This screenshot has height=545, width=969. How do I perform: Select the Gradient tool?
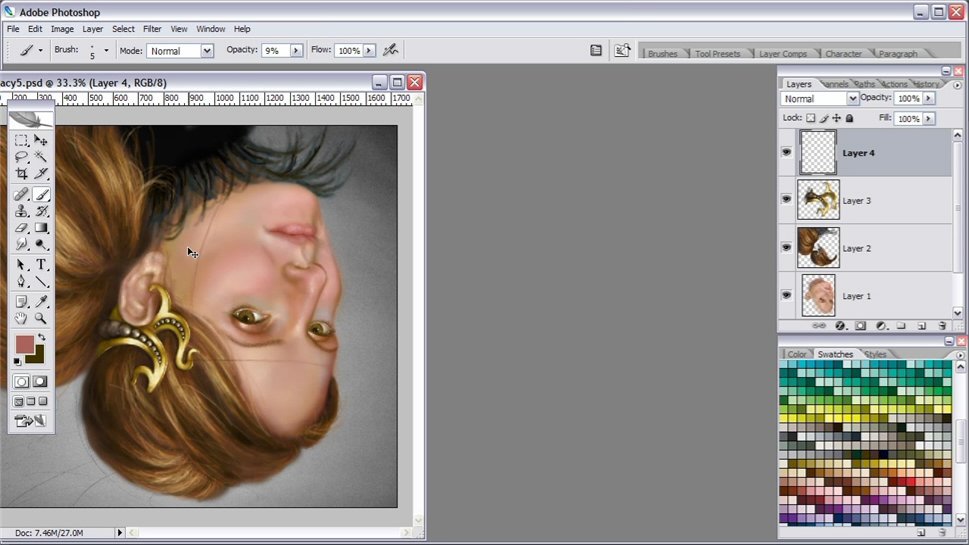(x=41, y=228)
